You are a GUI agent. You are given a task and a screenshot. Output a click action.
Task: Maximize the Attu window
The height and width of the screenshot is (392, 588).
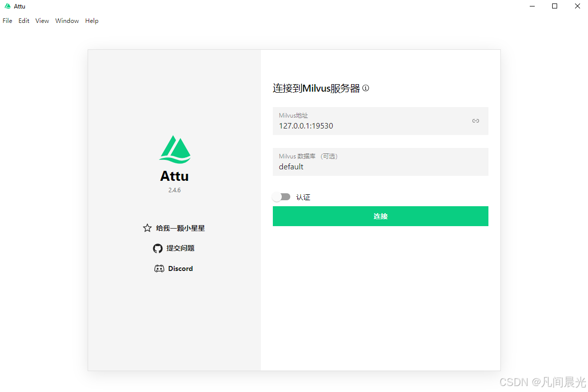pos(555,6)
